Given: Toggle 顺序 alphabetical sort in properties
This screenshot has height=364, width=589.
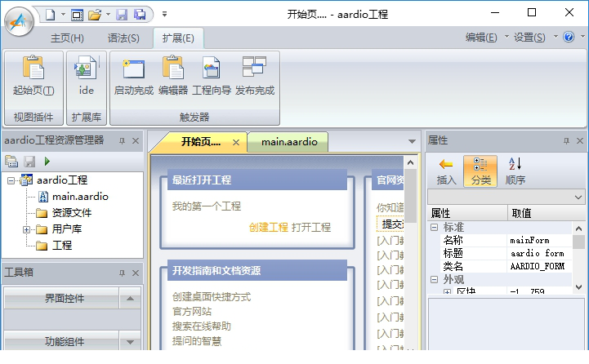Looking at the screenshot, I should [515, 170].
